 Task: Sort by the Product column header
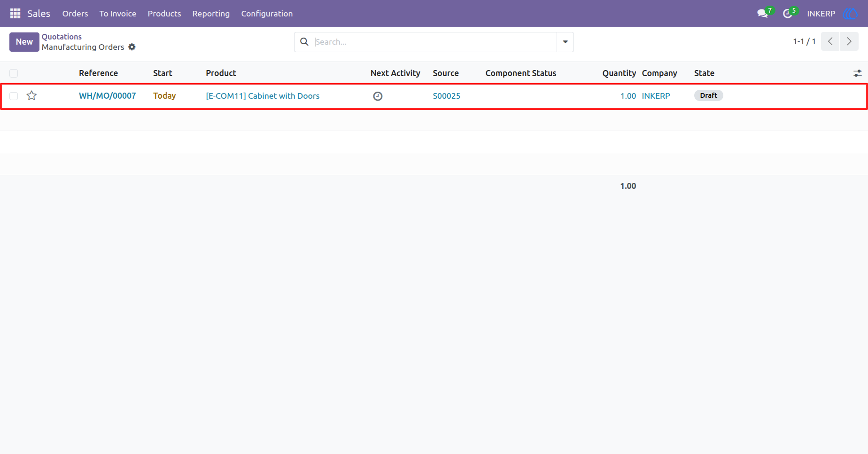coord(221,73)
